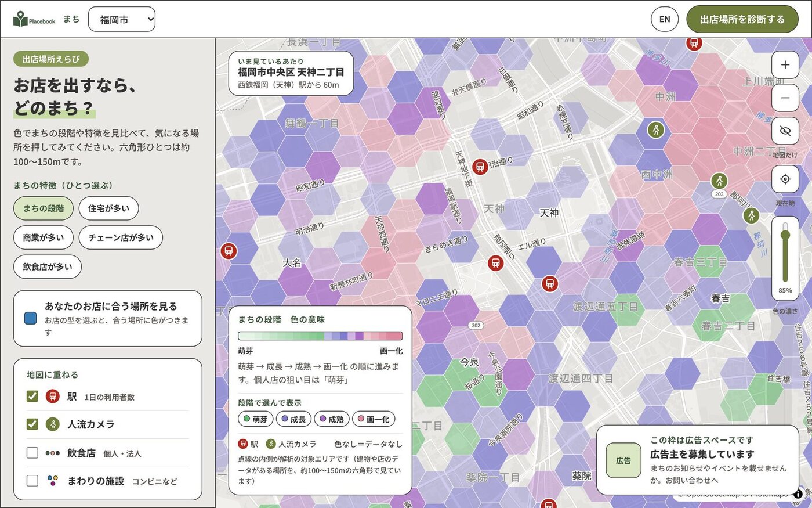Screen dimensions: 812x508
Task: Zoom out the map with the minus button
Action: pos(785,98)
